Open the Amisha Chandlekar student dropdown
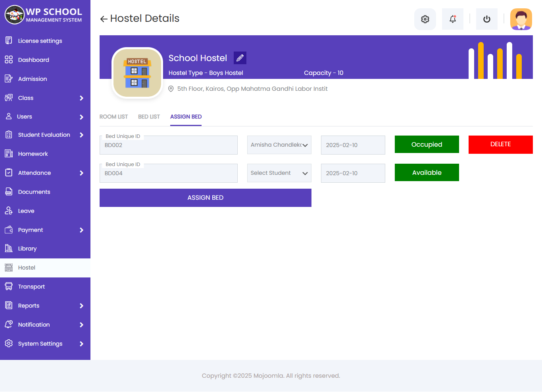542x392 pixels. click(279, 145)
